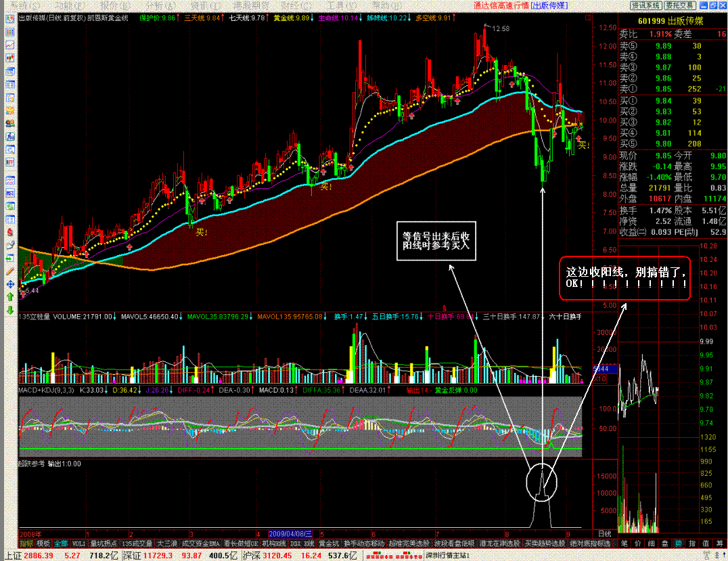Click the 资讯系统 button
The width and height of the screenshot is (728, 561).
click(645, 5)
